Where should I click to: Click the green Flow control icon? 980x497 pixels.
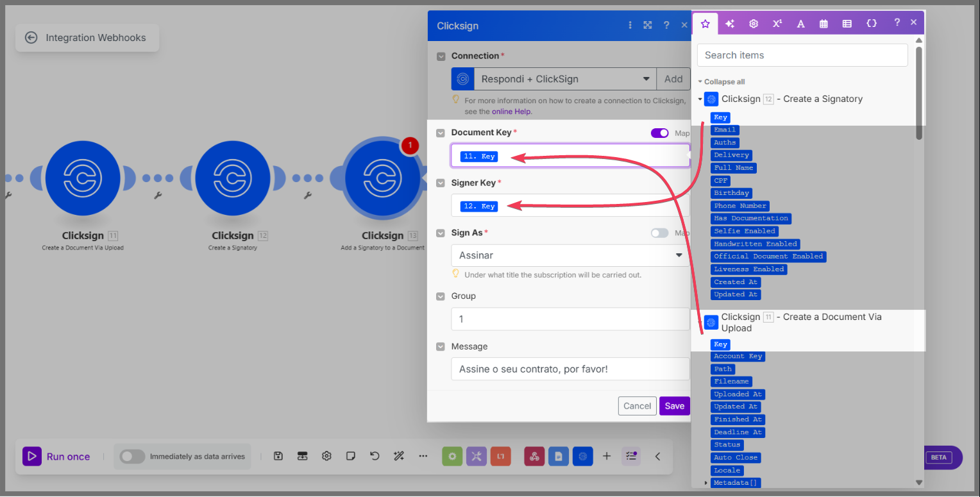[452, 456]
